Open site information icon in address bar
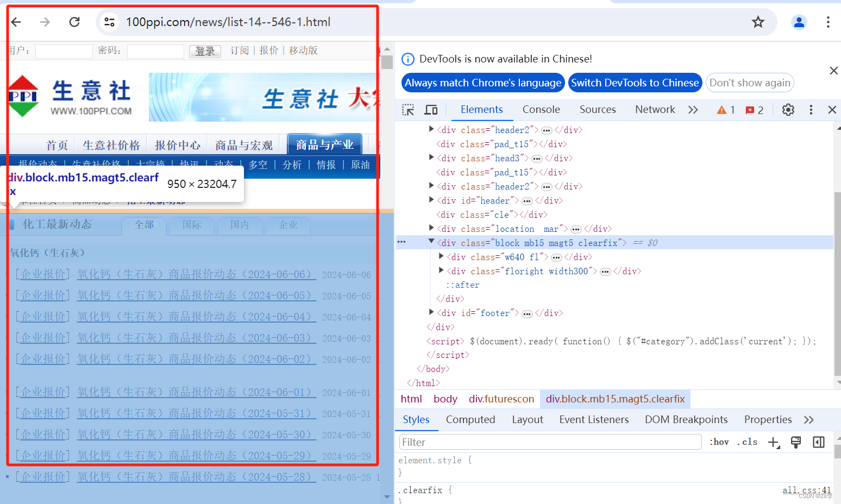 [109, 22]
